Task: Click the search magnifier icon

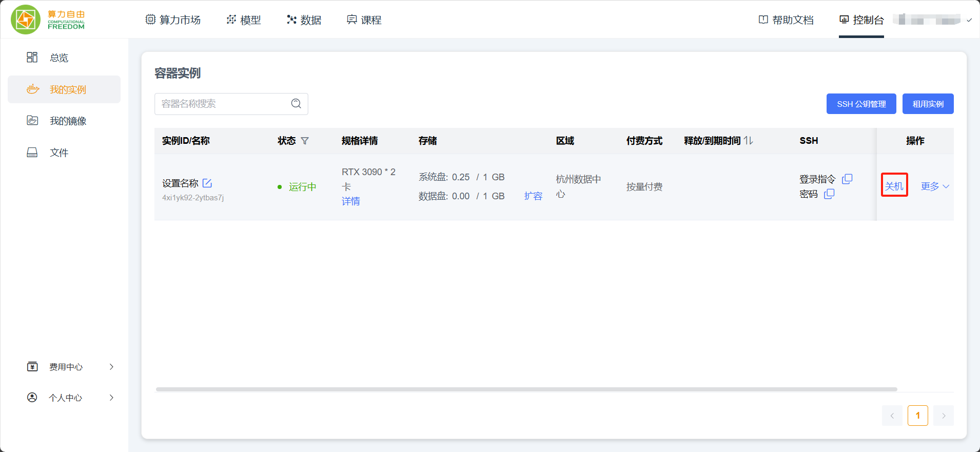Action: point(296,104)
